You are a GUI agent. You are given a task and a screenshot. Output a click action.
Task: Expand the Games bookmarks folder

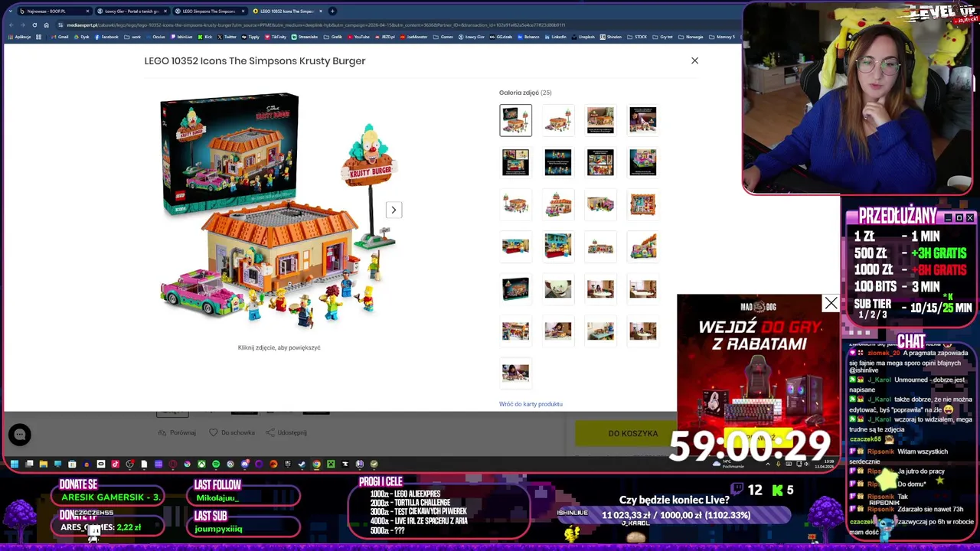443,37
